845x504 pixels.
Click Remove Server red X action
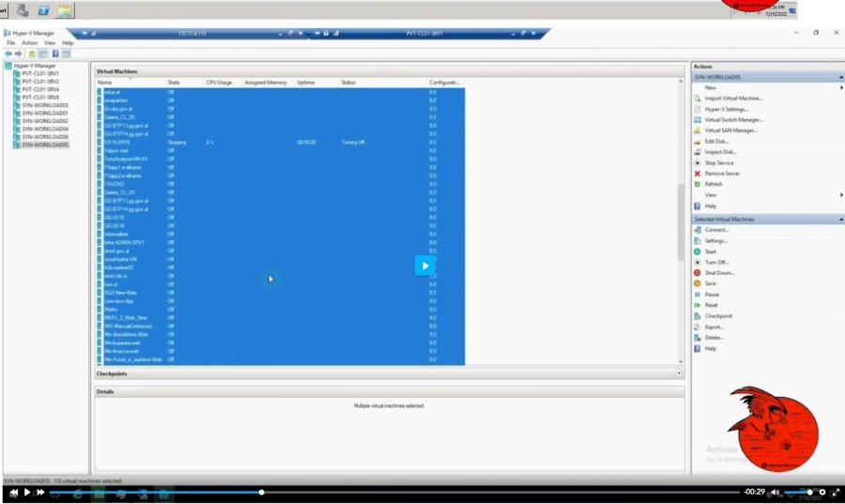coord(722,174)
